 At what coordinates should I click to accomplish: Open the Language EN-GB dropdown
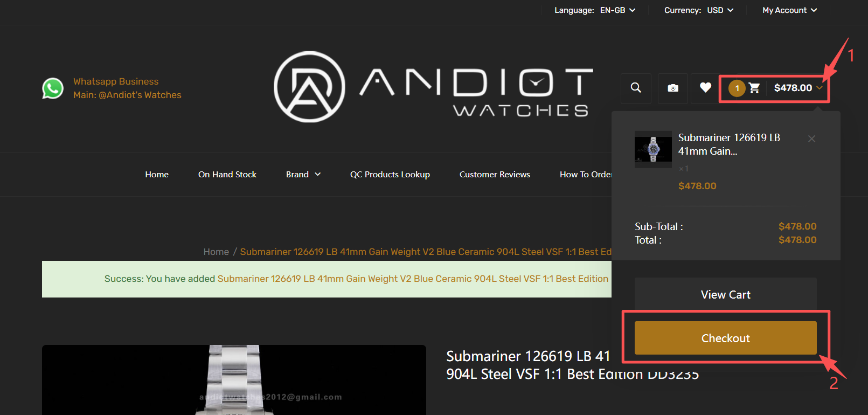pos(595,10)
